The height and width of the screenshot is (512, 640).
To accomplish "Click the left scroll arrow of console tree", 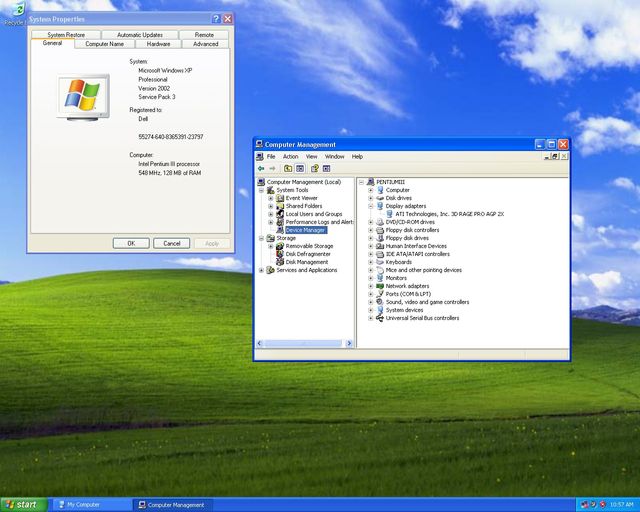I will pos(260,343).
